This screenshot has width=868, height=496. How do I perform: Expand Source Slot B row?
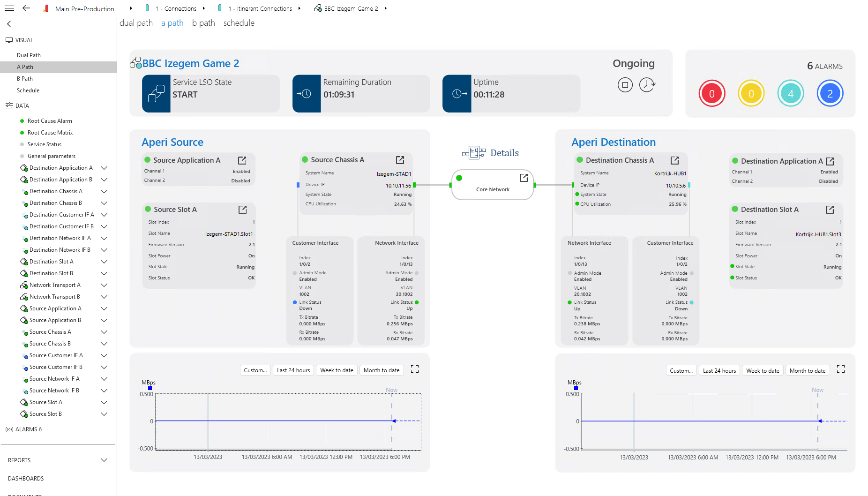click(104, 414)
